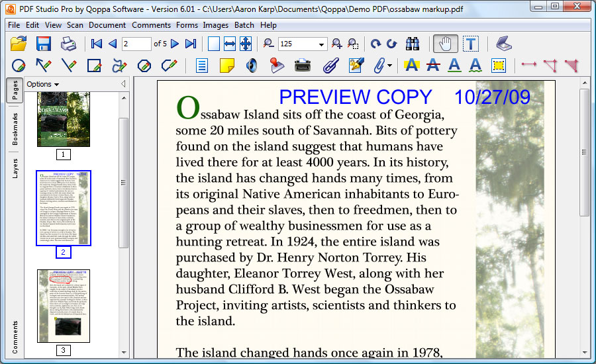Open the Document menu
This screenshot has height=364, width=596.
[107, 25]
